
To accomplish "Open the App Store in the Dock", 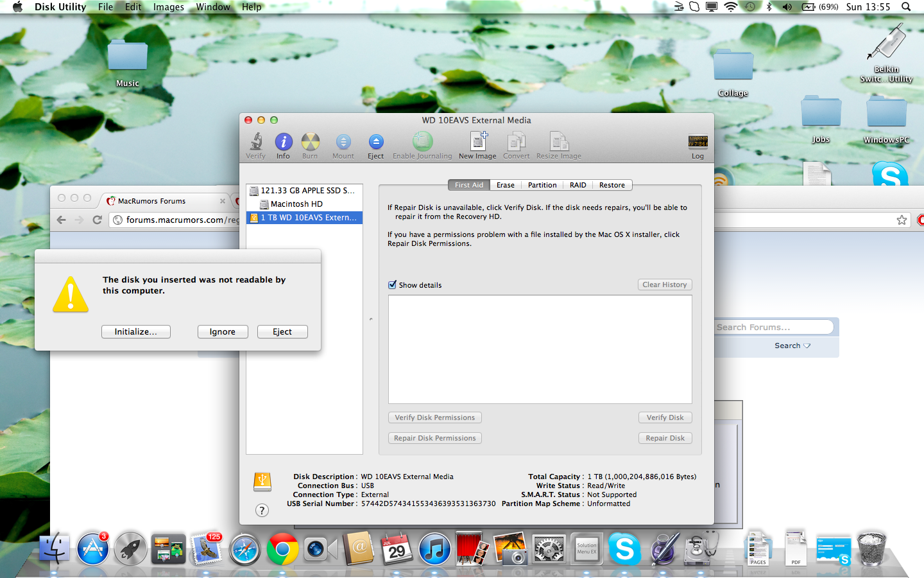I will point(93,549).
